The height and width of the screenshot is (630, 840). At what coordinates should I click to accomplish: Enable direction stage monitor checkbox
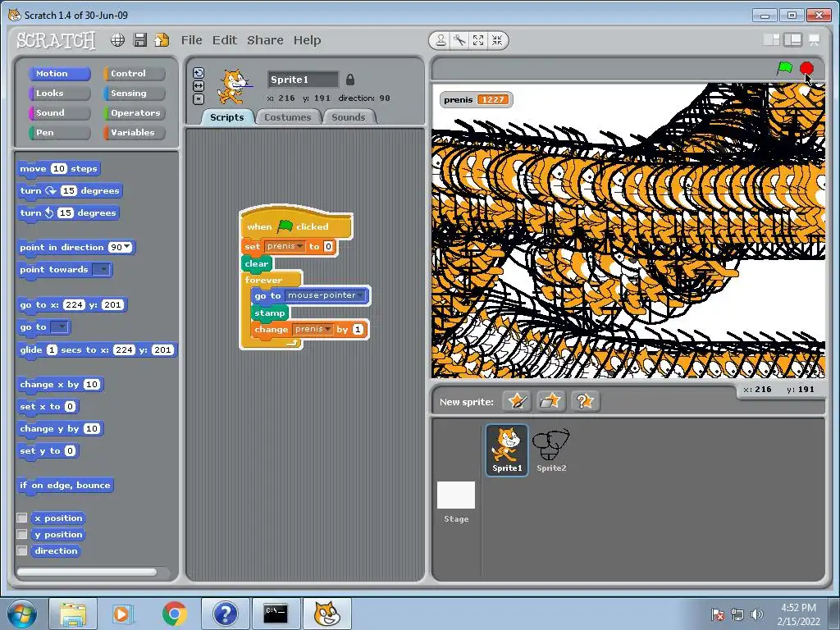point(22,550)
